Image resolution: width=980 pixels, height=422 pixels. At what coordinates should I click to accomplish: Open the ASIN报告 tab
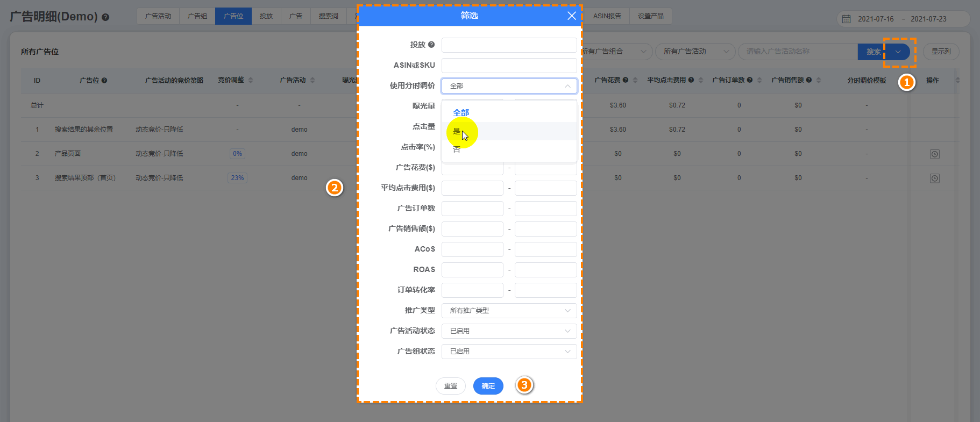point(607,16)
